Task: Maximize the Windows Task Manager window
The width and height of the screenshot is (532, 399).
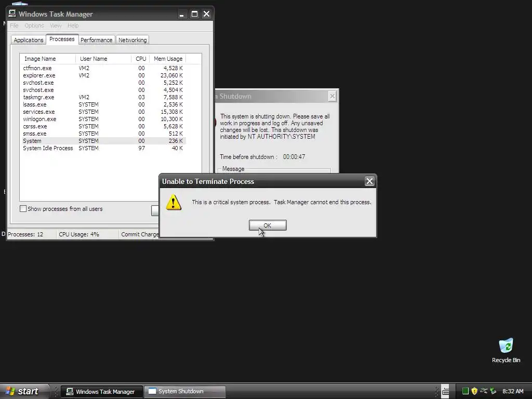Action: pos(194,14)
